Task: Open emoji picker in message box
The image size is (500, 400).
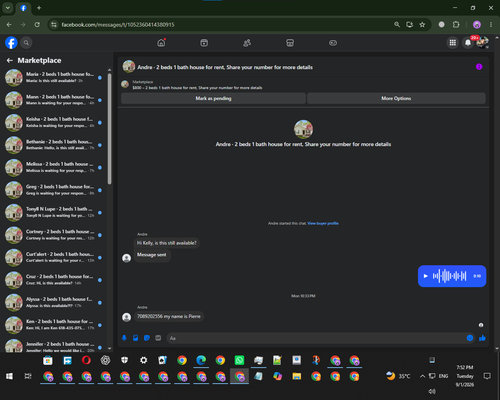Action: click(x=470, y=338)
